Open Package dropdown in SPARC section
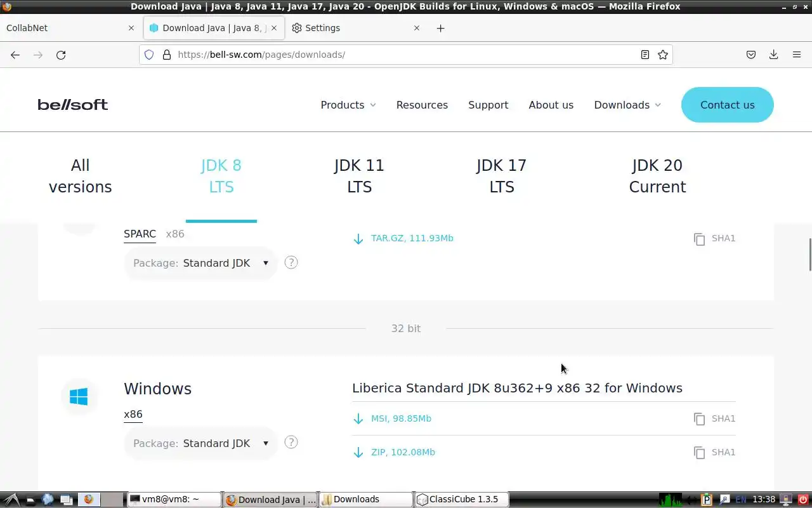The width and height of the screenshot is (812, 508). 201,263
